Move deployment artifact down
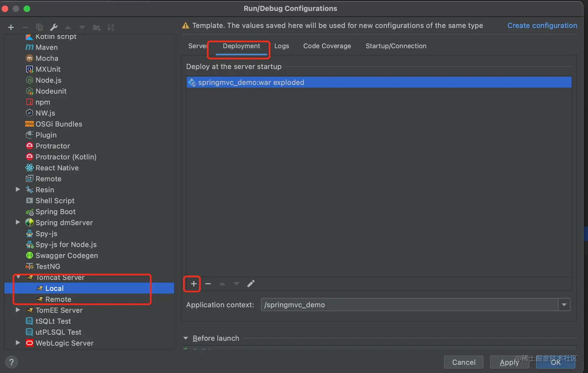This screenshot has width=588, height=373. pos(236,284)
